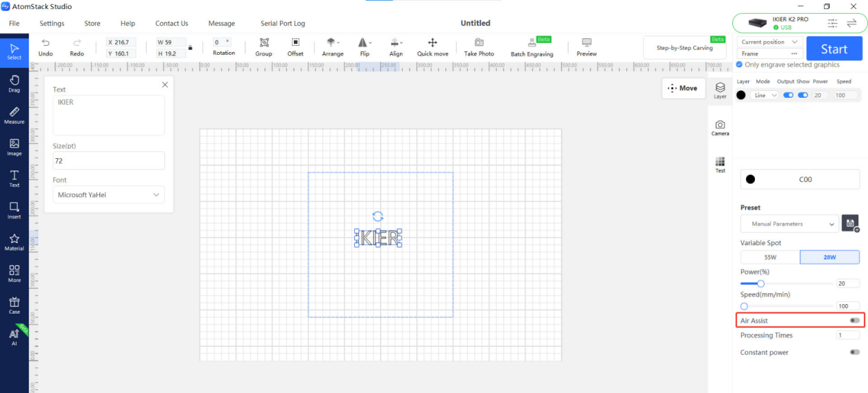Open the Camera panel icon
Viewport: 868px width, 393px height.
720,125
